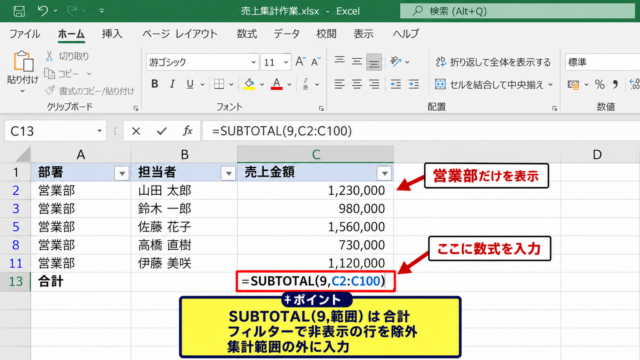The image size is (640, 360).
Task: Open the ページ レイアウト tab
Action: (x=180, y=34)
